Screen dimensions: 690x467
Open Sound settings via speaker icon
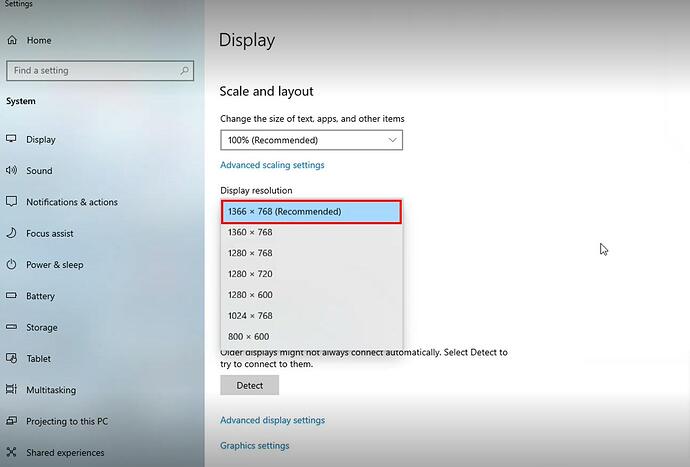pyautogui.click(x=11, y=171)
